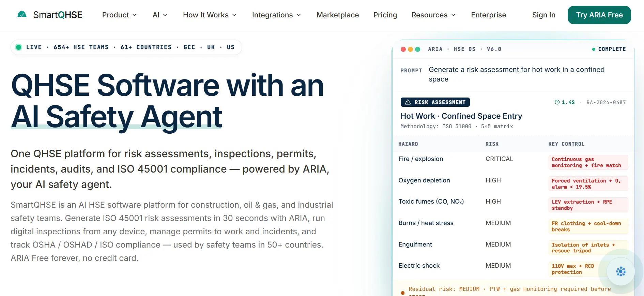The image size is (644, 296).
Task: Click the PROMPT label
Action: click(411, 71)
